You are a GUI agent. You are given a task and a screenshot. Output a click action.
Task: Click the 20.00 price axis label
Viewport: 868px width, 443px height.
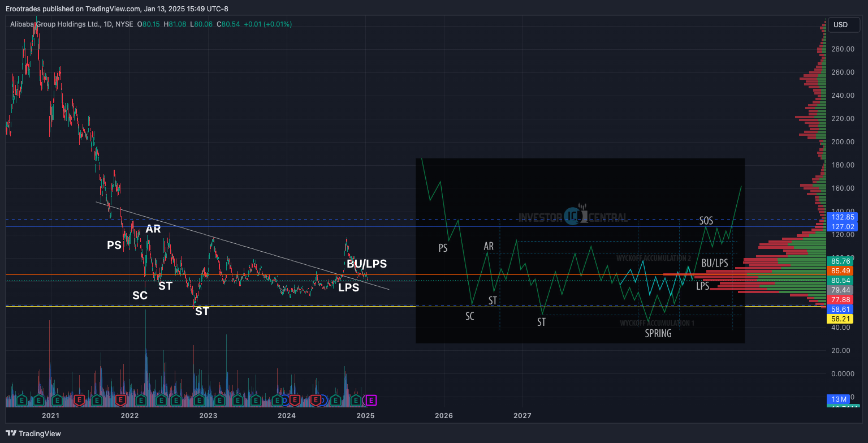point(841,351)
